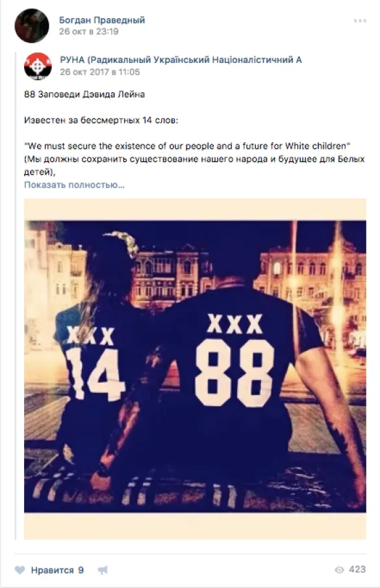Image resolution: width=380 pixels, height=588 pixels.
Task: Click the Известен за бессмертных line
Action: tap(101, 120)
